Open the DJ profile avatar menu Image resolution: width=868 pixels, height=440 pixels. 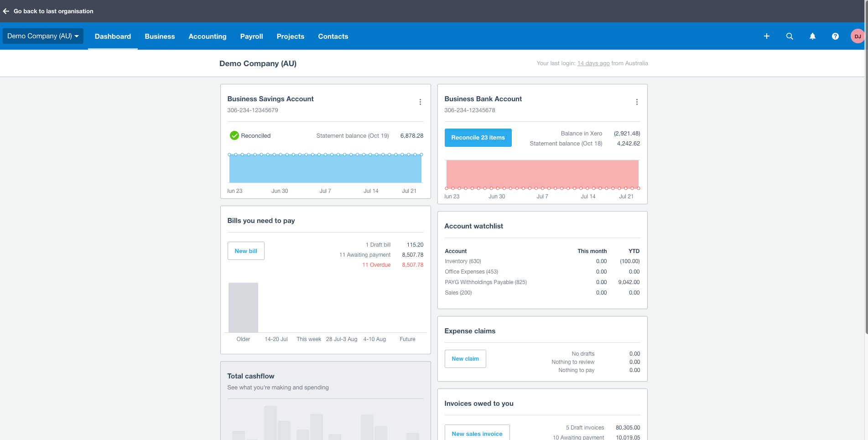pos(858,36)
